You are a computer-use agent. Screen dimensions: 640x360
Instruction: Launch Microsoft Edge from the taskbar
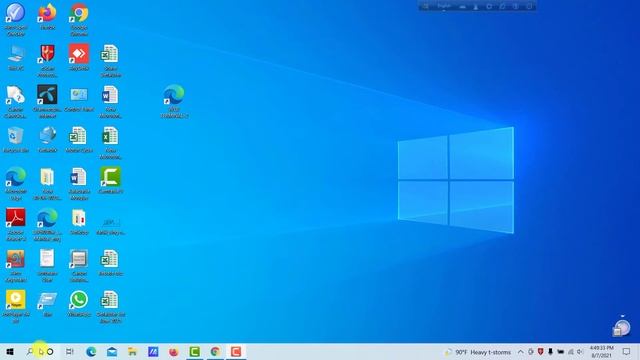click(91, 351)
